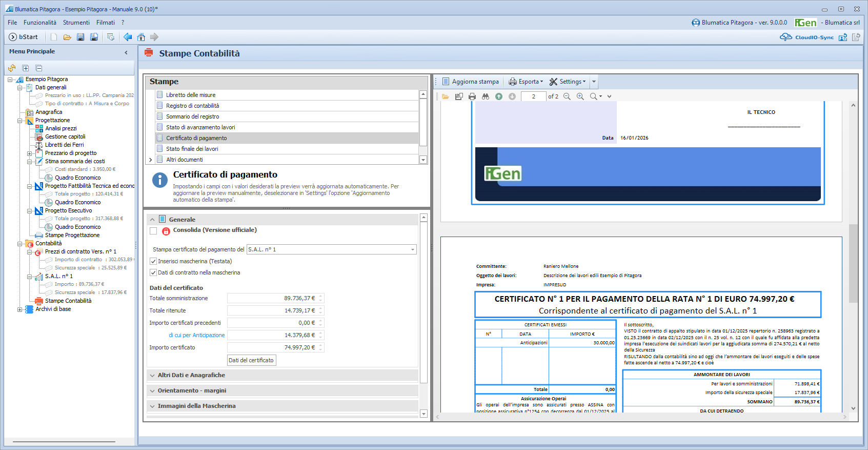This screenshot has width=868, height=450.
Task: Open the Funzionalità menu
Action: (40, 23)
